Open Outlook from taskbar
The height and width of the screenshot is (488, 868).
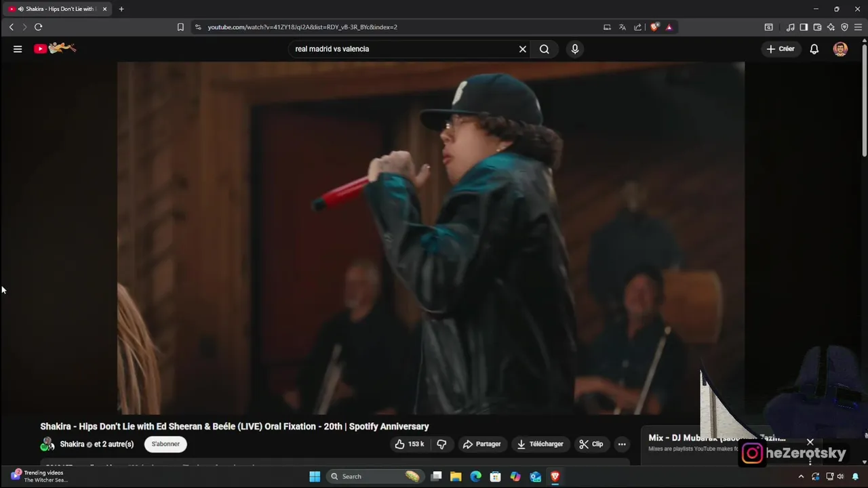coord(535,476)
